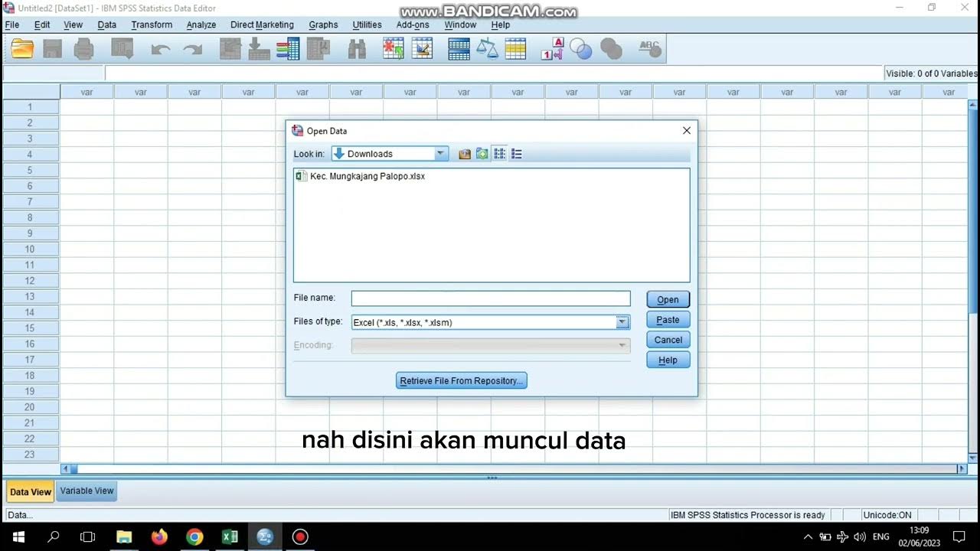
Task: Switch to the Variable View tab
Action: 87,491
